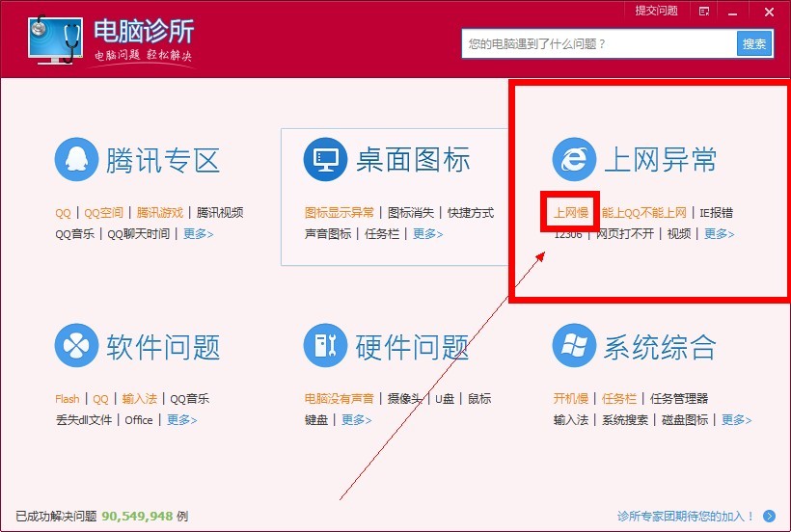The image size is (791, 532).
Task: Expand 更多> under 软件问题
Action: pyautogui.click(x=182, y=420)
